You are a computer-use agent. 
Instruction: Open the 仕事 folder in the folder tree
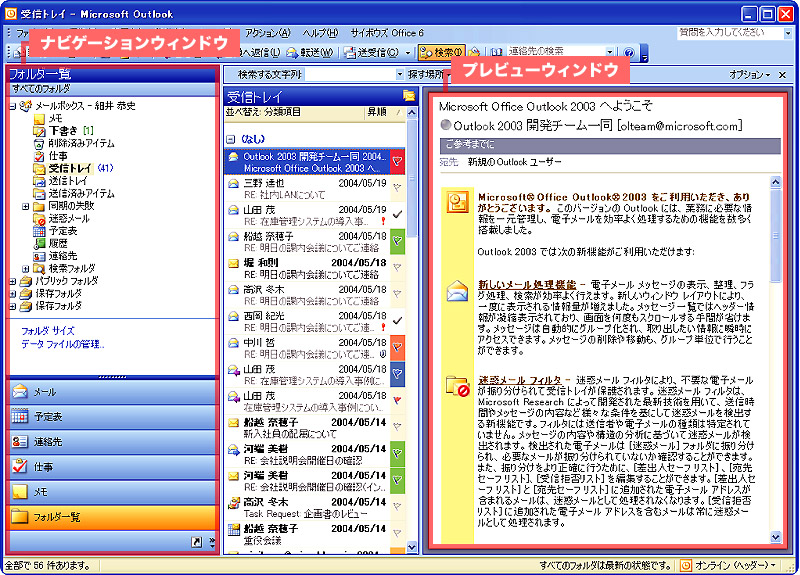(58, 156)
